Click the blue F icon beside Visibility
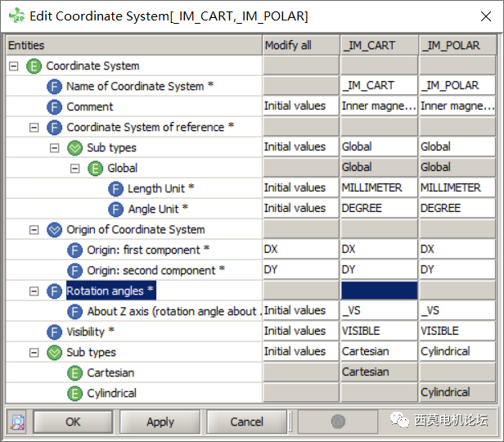 coord(54,332)
